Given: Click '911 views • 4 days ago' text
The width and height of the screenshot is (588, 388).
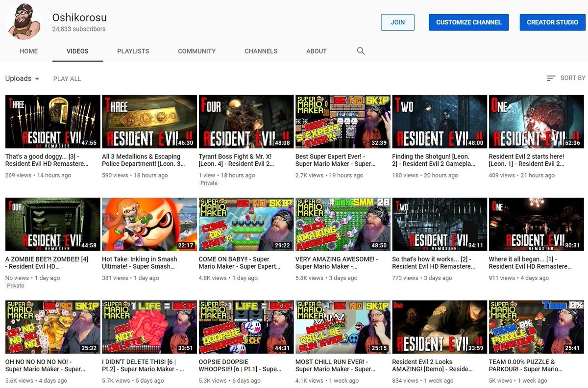Looking at the screenshot, I should click(x=520, y=278).
